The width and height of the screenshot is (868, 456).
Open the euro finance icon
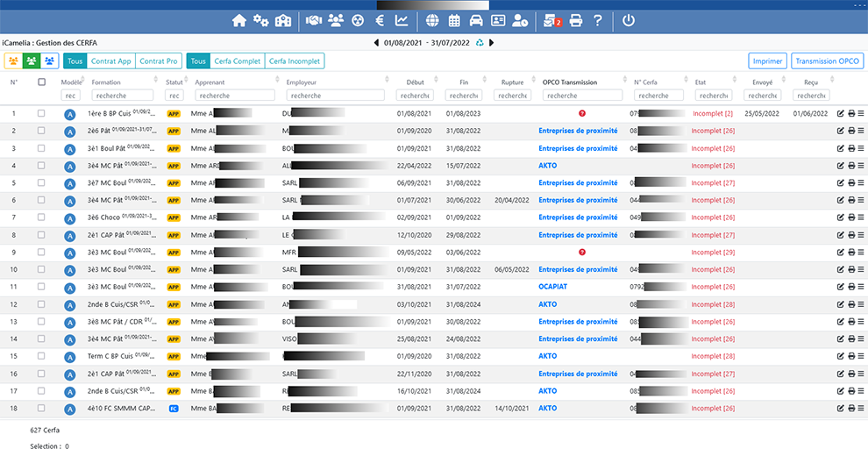(x=380, y=21)
